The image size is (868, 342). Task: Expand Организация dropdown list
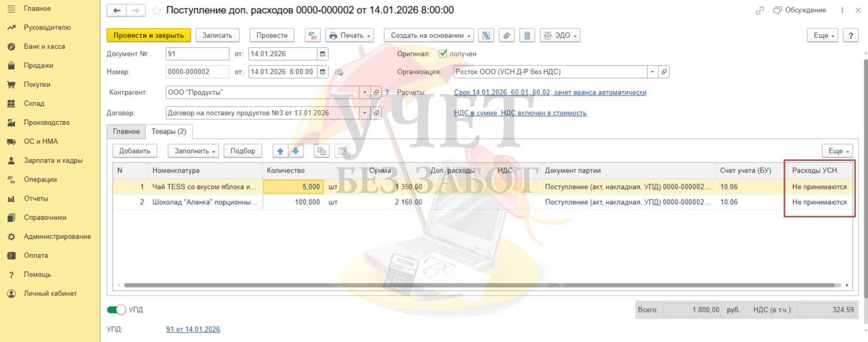tap(652, 72)
